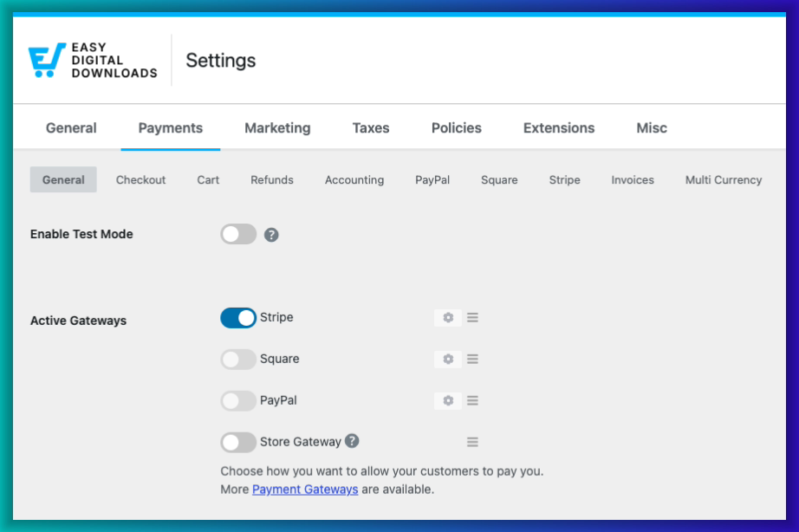Viewport: 799px width, 532px height.
Task: Show Store Gateway help tooltip
Action: (352, 441)
